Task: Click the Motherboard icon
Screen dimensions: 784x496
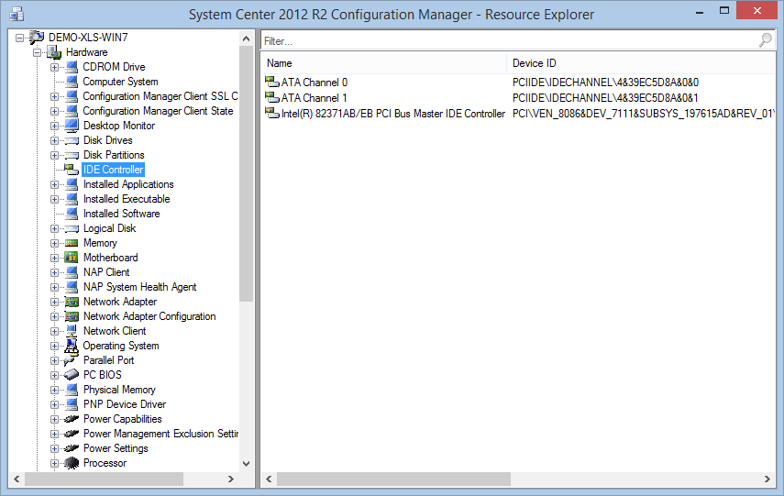Action: [72, 258]
